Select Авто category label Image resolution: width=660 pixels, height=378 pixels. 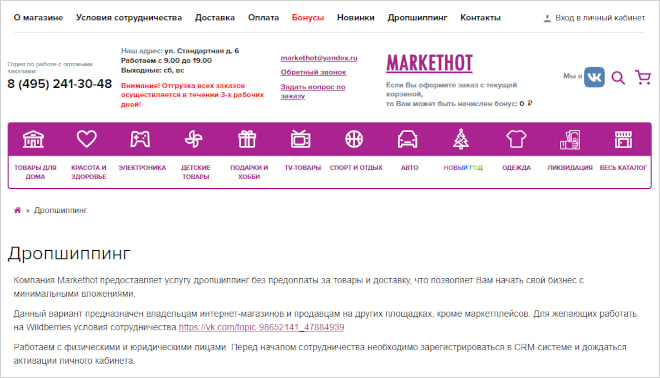410,168
